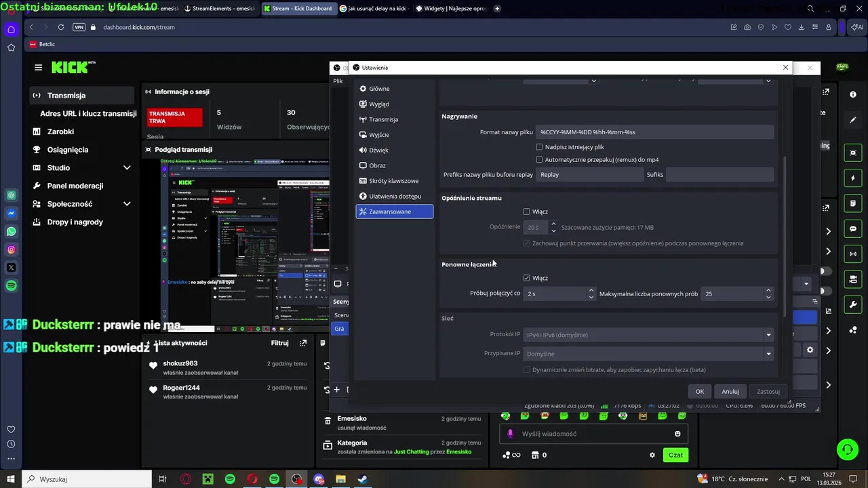Image resolution: width=868 pixels, height=488 pixels.
Task: Click the lightning bolt icon in right toolbar
Action: click(x=853, y=178)
